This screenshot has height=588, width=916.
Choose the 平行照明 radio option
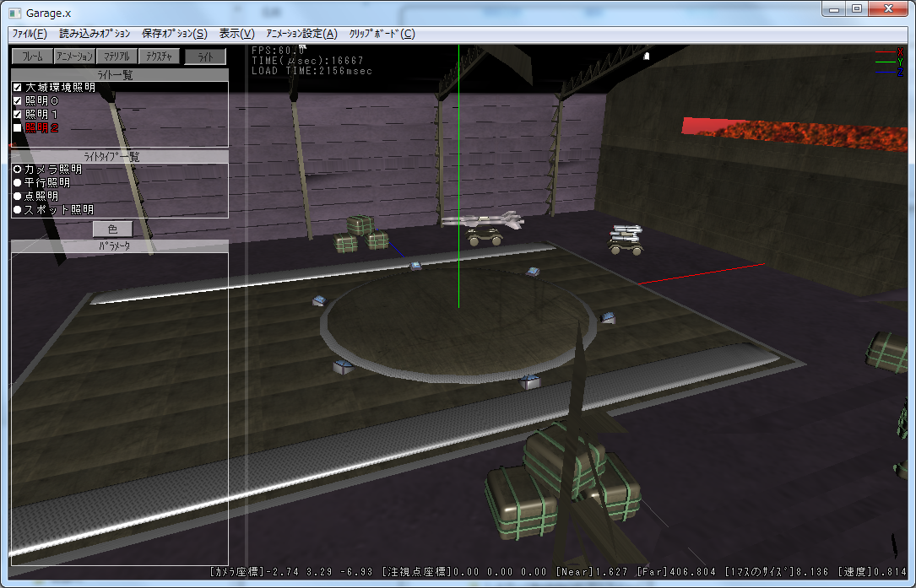[x=18, y=183]
